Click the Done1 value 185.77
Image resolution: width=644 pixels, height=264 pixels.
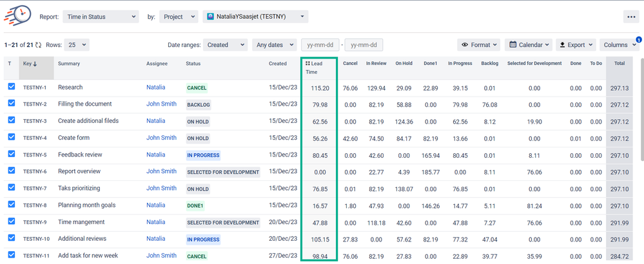click(431, 172)
